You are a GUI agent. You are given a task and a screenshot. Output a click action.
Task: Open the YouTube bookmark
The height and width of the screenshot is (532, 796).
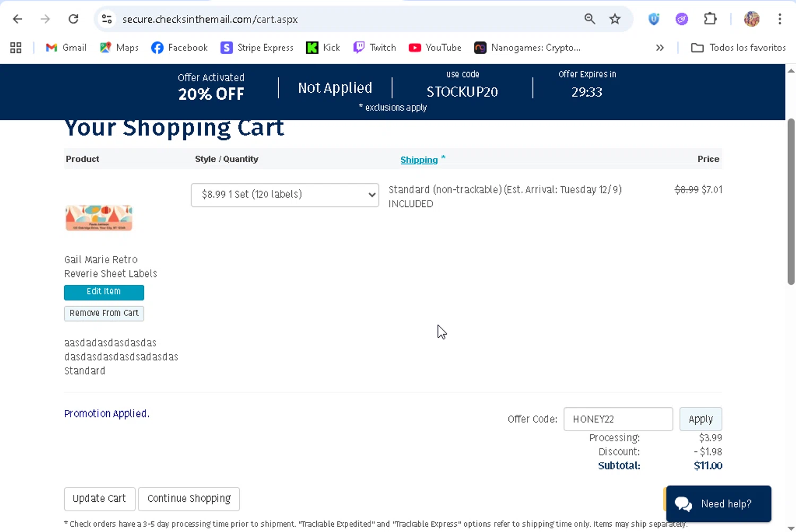click(x=435, y=48)
